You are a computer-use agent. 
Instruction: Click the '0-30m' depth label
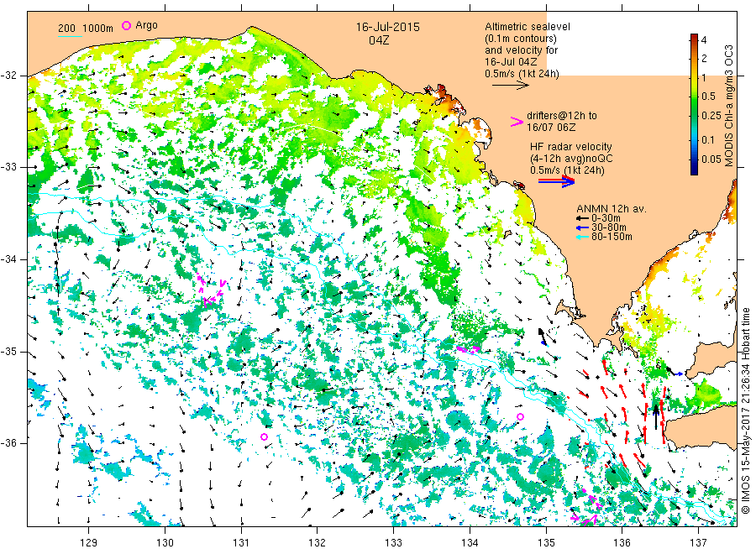pos(606,218)
